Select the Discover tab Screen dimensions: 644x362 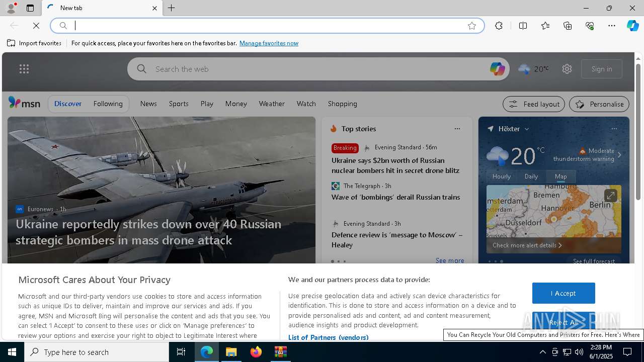[x=68, y=104]
